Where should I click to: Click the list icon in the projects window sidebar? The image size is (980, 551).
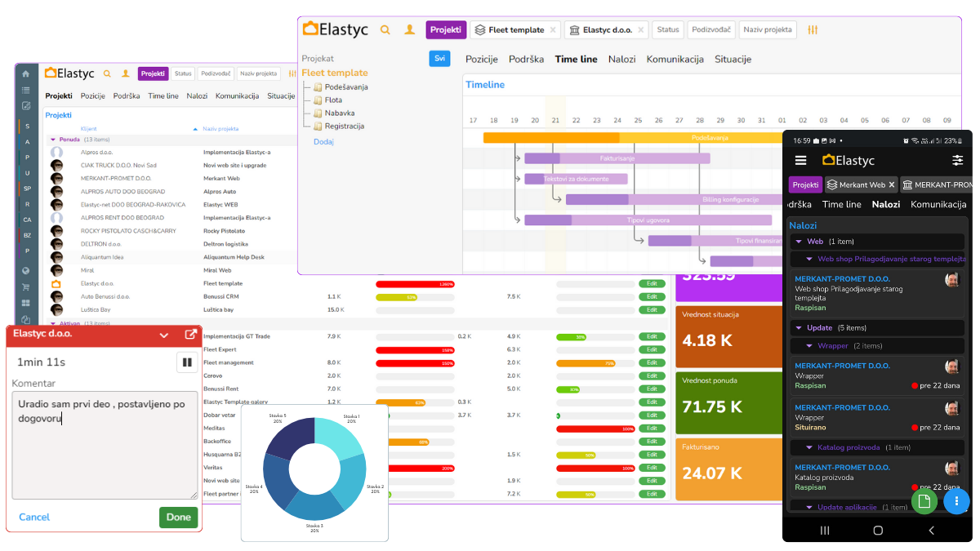[x=26, y=90]
